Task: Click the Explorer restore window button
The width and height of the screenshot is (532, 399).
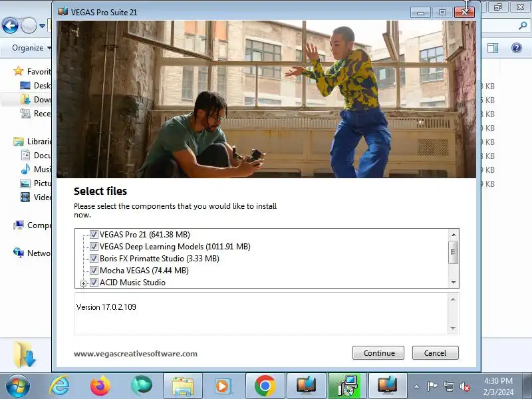Action: coord(497,7)
